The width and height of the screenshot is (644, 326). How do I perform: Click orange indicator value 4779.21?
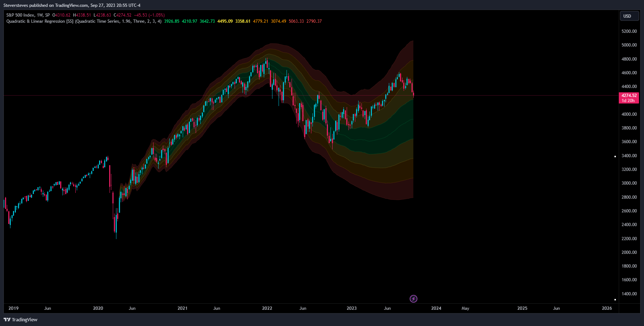coord(261,21)
